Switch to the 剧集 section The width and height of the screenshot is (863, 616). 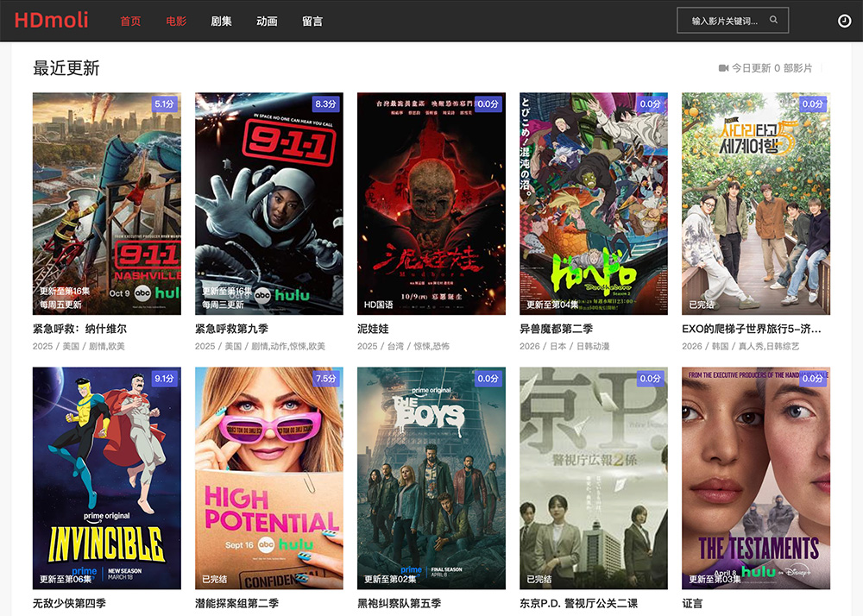click(x=222, y=22)
